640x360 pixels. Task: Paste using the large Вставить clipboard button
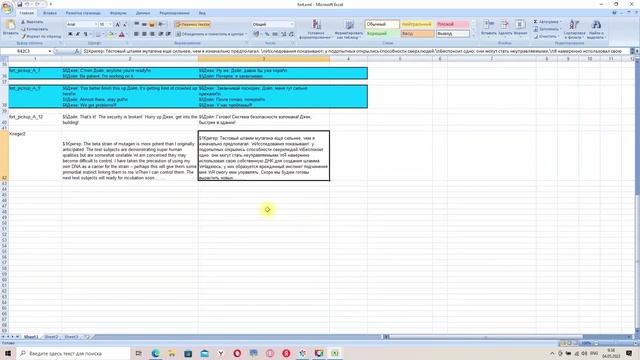coord(10,28)
